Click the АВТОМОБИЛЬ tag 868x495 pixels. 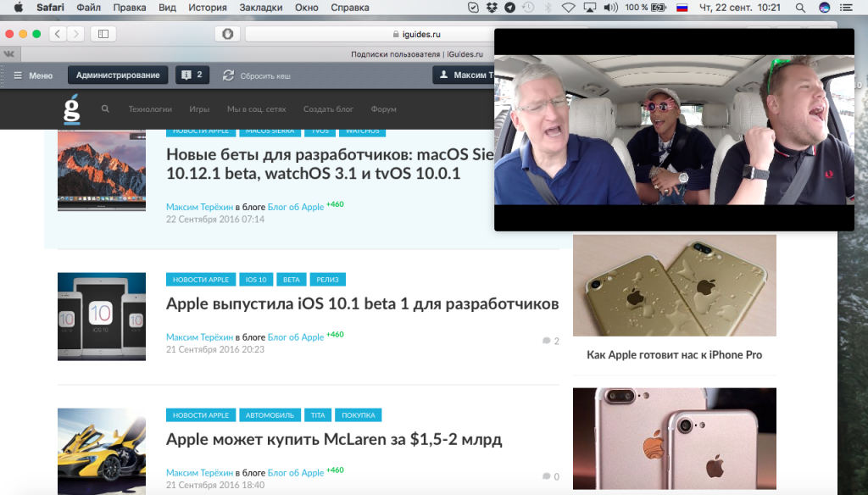(x=270, y=415)
